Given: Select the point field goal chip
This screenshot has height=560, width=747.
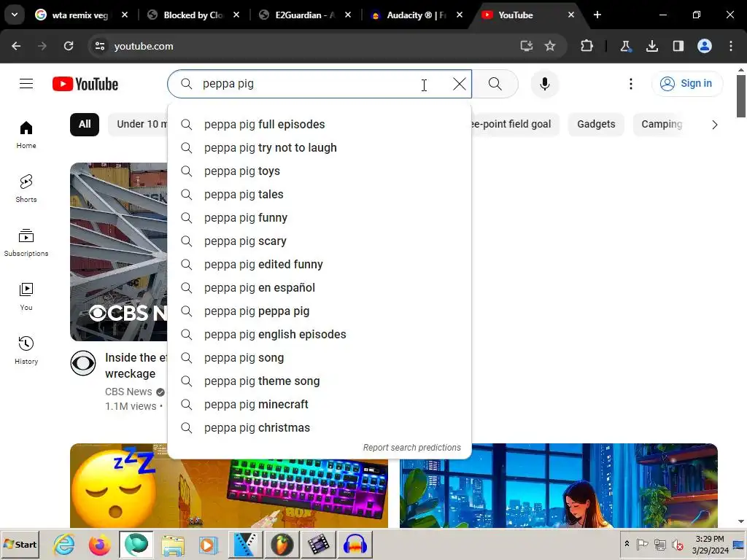Looking at the screenshot, I should [516, 124].
